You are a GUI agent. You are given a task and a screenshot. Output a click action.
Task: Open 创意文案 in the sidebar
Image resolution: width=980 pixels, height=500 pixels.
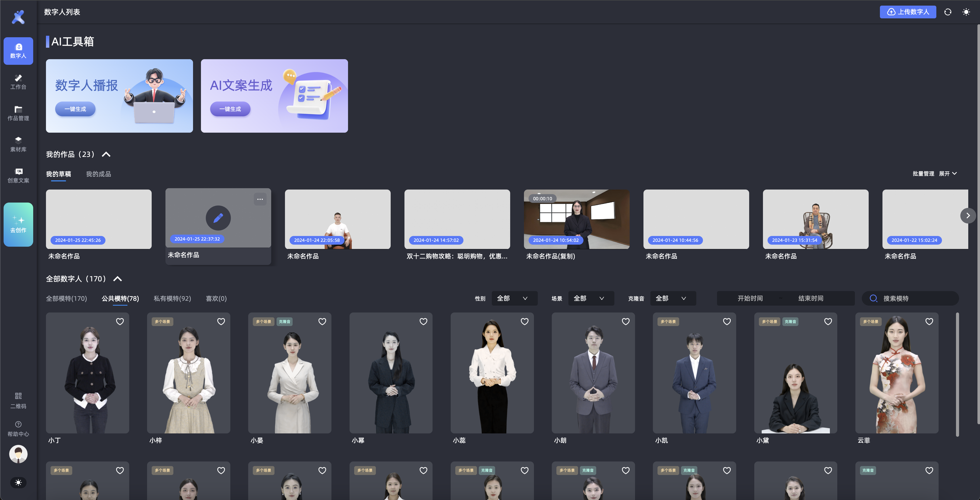tap(18, 176)
